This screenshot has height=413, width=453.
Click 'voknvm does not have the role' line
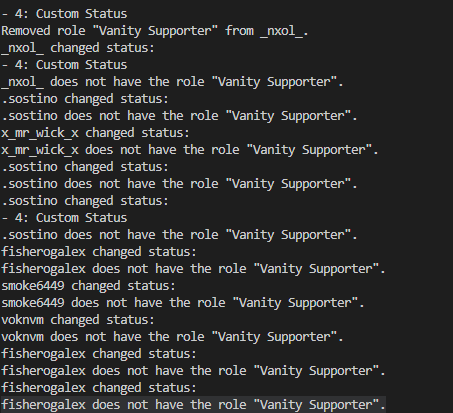click(172, 337)
